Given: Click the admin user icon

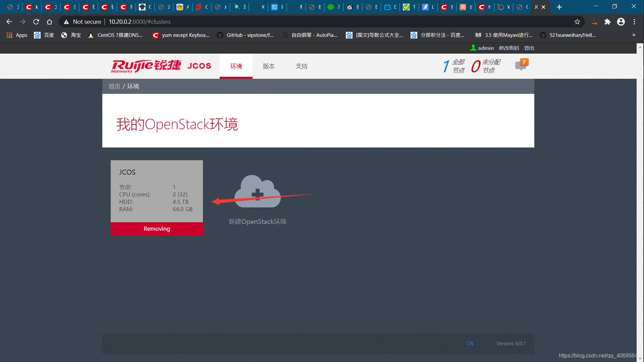Looking at the screenshot, I should tap(473, 48).
